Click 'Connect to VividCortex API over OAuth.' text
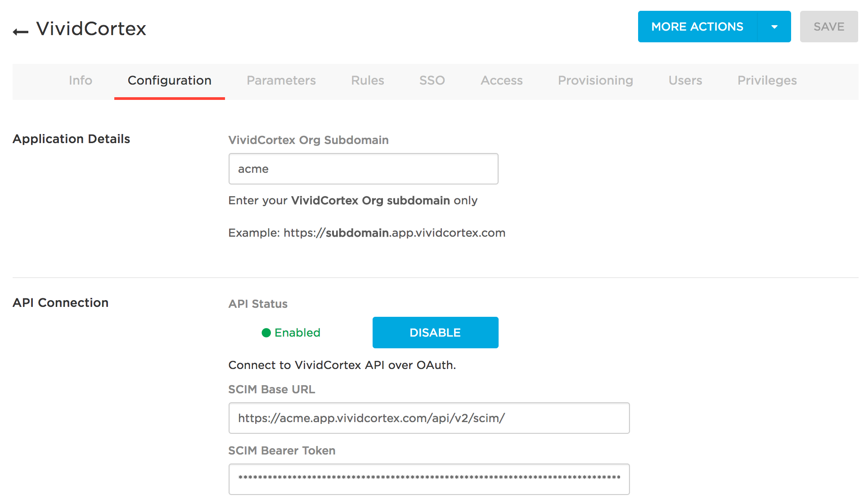The height and width of the screenshot is (504, 864). point(342,365)
